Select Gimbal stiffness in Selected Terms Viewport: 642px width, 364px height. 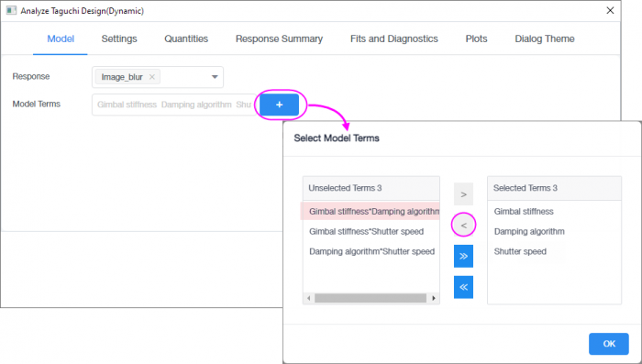tap(524, 211)
